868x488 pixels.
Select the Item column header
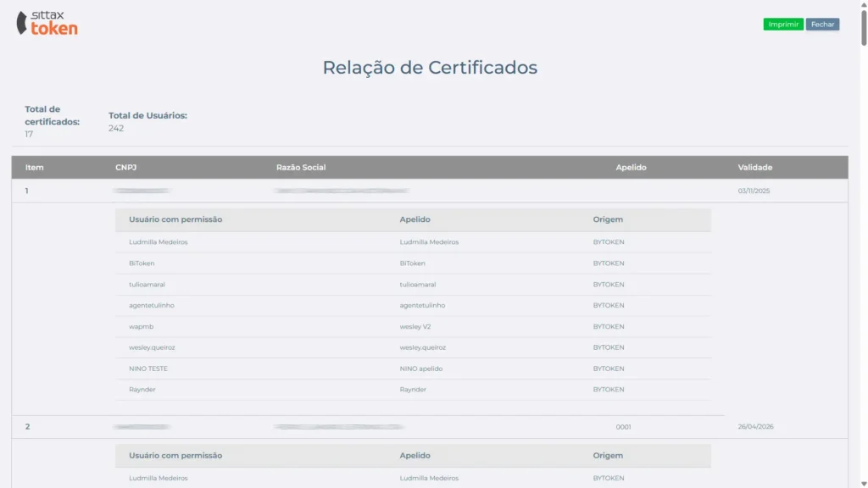click(x=34, y=167)
